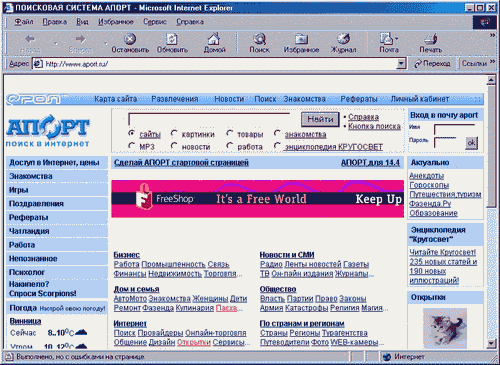The height and width of the screenshot is (365, 500).
Task: Click the Найти search button
Action: [320, 119]
